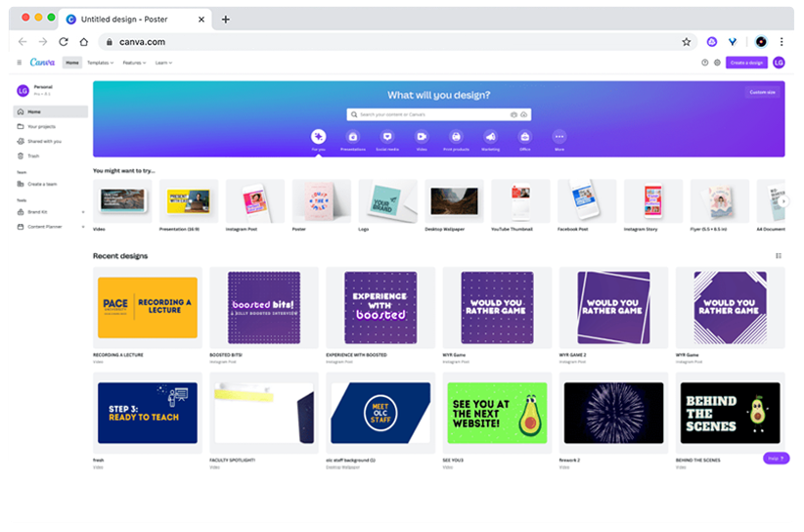Click Create a team in sidebar

[50, 184]
